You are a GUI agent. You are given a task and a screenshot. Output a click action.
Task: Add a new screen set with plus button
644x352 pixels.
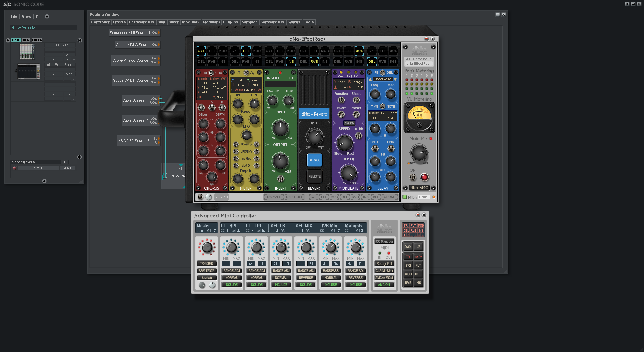coord(64,162)
